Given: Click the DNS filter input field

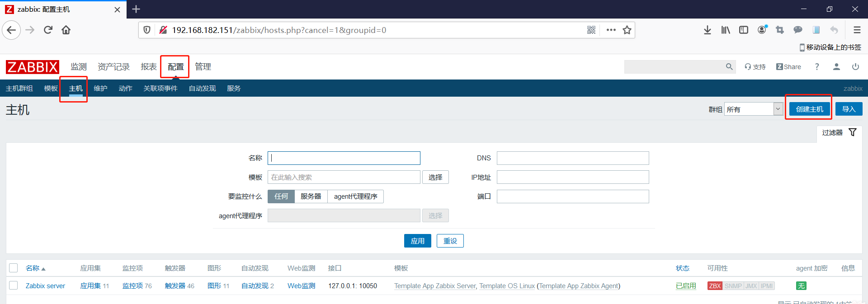Looking at the screenshot, I should [573, 158].
